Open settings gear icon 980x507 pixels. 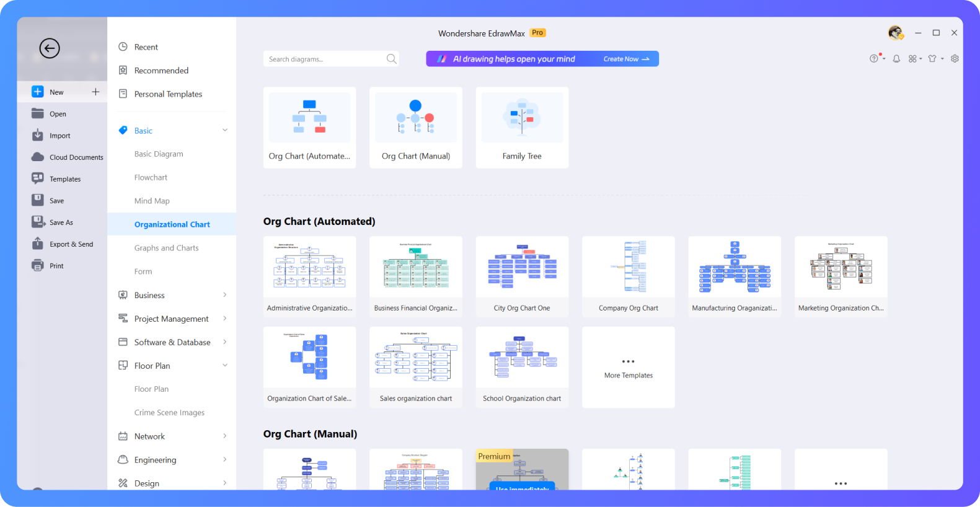click(955, 59)
